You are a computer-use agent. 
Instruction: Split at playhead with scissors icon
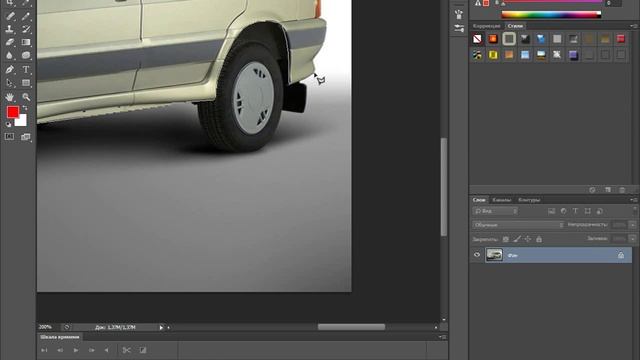(x=127, y=350)
